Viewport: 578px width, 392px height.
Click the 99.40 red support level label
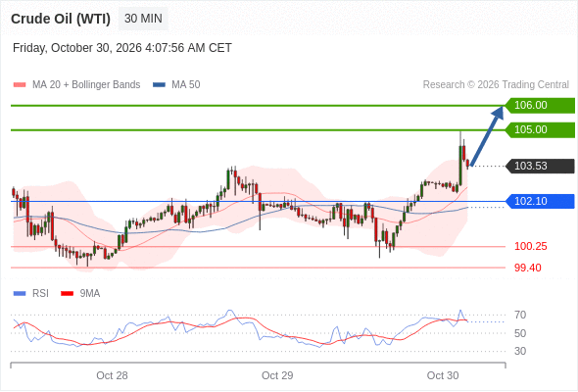tap(527, 268)
